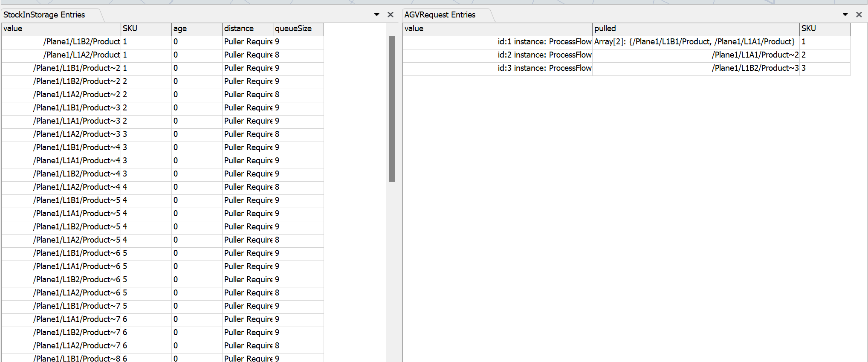The height and width of the screenshot is (362, 868).
Task: Click the Array[2] pulled cell
Action: click(x=694, y=42)
